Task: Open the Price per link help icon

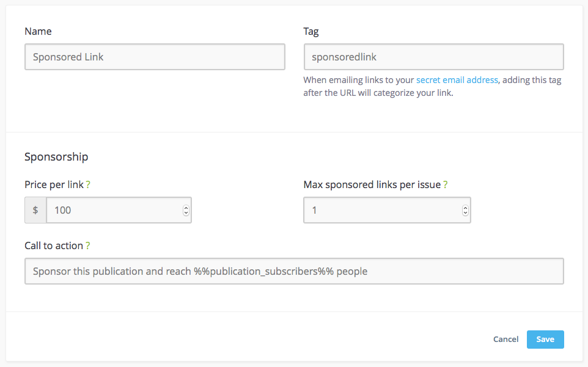Action: pos(88,184)
